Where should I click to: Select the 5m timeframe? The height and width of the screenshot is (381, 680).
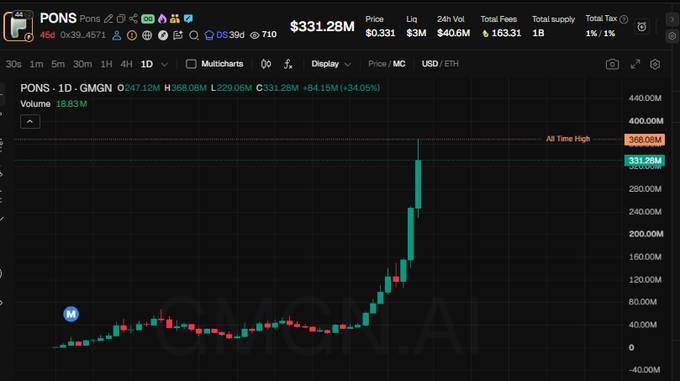tap(58, 64)
